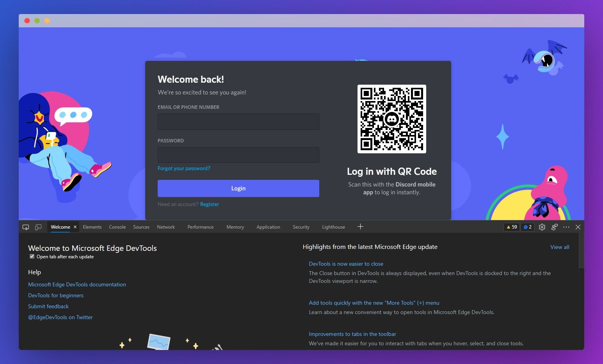Screen dimensions: 603x364
Task: Open the 2 info messages counter
Action: (x=528, y=227)
